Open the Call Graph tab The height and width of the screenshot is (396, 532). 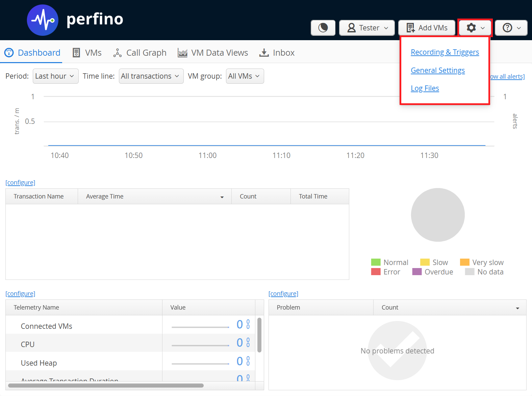[x=140, y=53]
